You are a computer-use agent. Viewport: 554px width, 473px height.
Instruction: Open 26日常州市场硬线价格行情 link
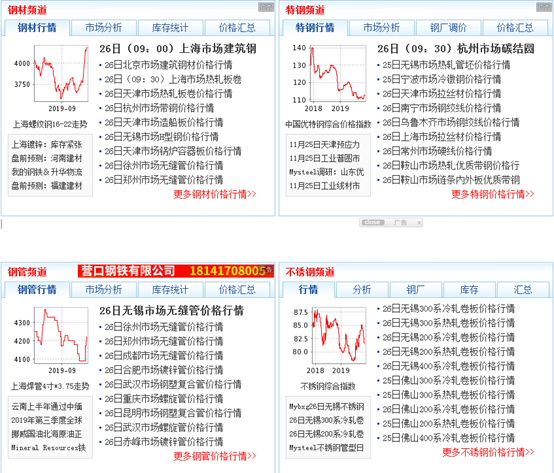pyautogui.click(x=437, y=151)
